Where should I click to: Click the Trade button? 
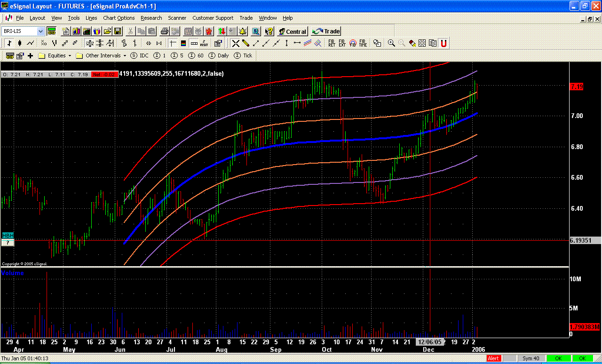[326, 32]
